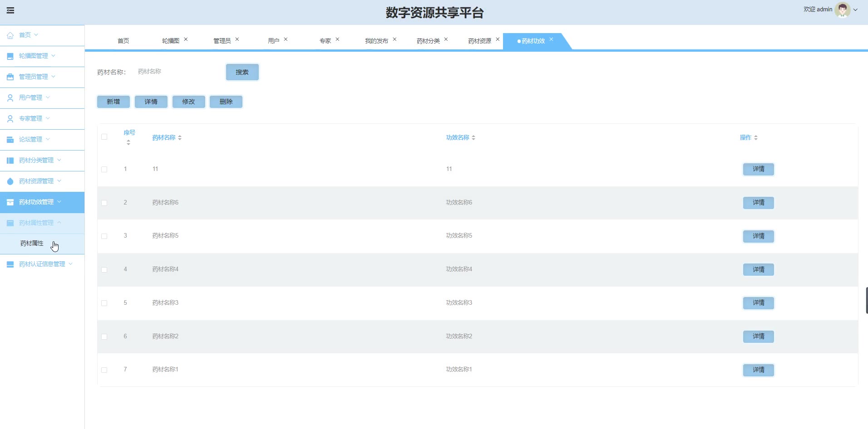Check the checkbox for 药材名称1 row
This screenshot has width=868, height=429.
pyautogui.click(x=104, y=370)
